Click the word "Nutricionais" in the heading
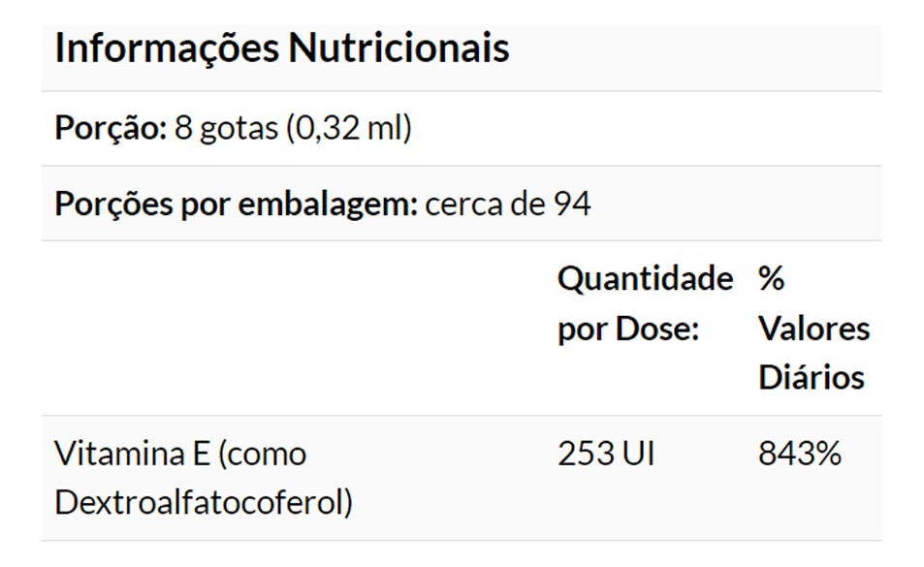 coord(398,47)
